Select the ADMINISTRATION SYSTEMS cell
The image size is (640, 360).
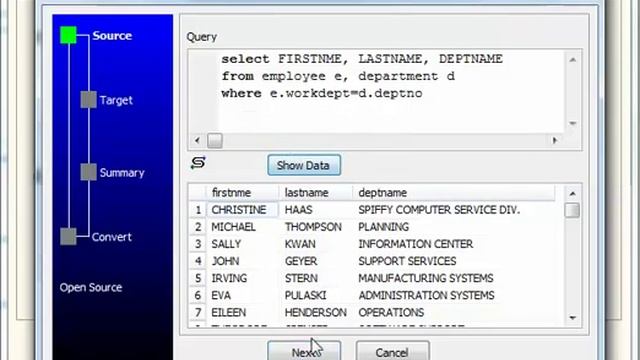coord(454,296)
